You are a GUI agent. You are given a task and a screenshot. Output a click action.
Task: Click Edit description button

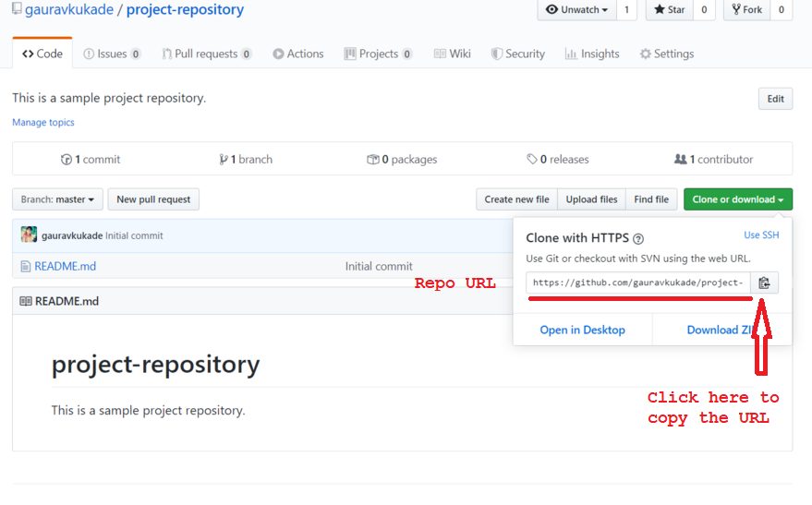click(775, 99)
